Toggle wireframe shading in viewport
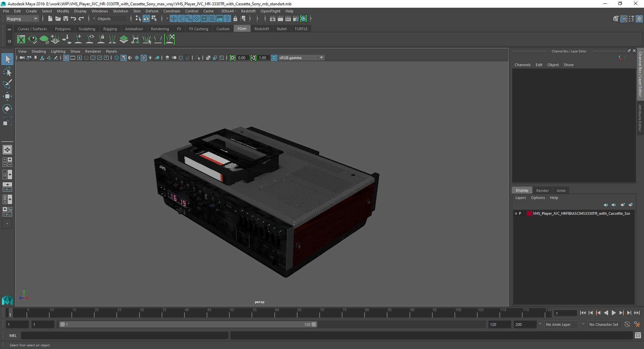The width and height of the screenshot is (644, 349). [117, 58]
